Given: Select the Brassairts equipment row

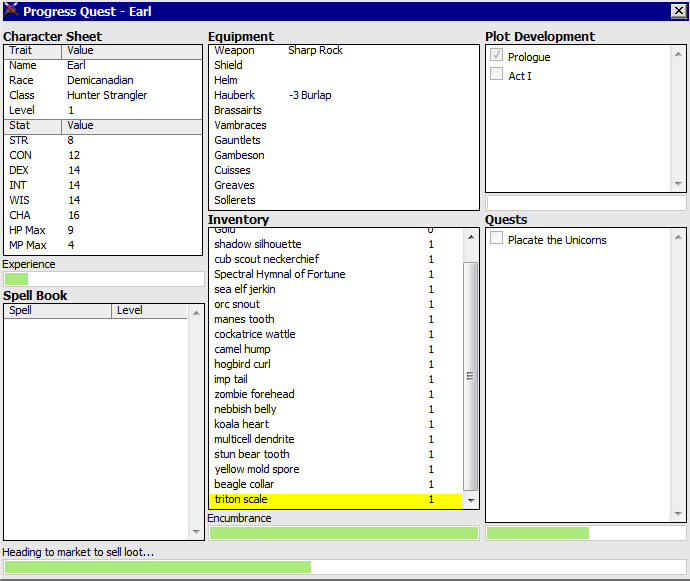Looking at the screenshot, I should 344,110.
